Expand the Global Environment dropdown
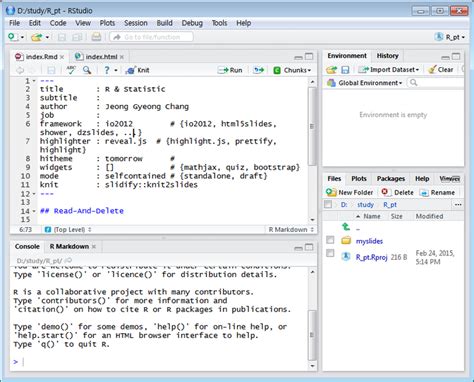474x382 pixels. (x=365, y=83)
